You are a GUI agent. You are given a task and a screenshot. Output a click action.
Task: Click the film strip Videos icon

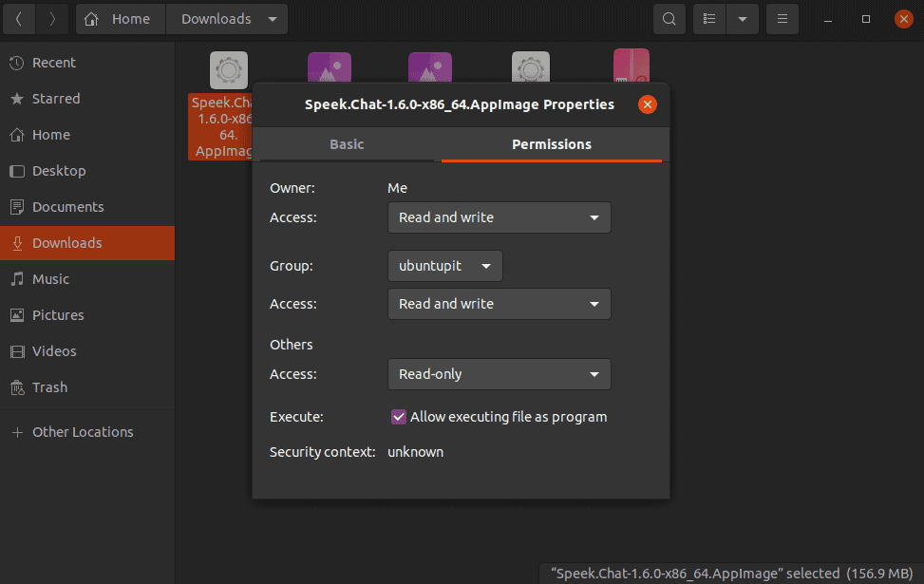click(x=17, y=351)
